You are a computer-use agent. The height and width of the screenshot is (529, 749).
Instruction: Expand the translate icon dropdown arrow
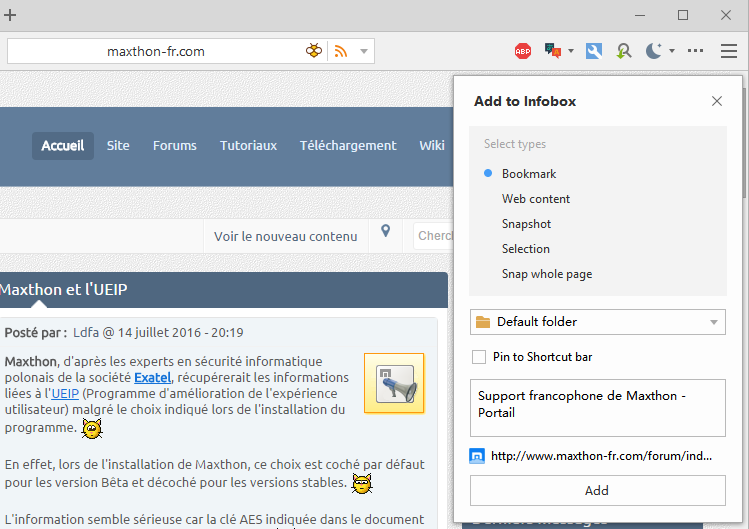click(571, 51)
